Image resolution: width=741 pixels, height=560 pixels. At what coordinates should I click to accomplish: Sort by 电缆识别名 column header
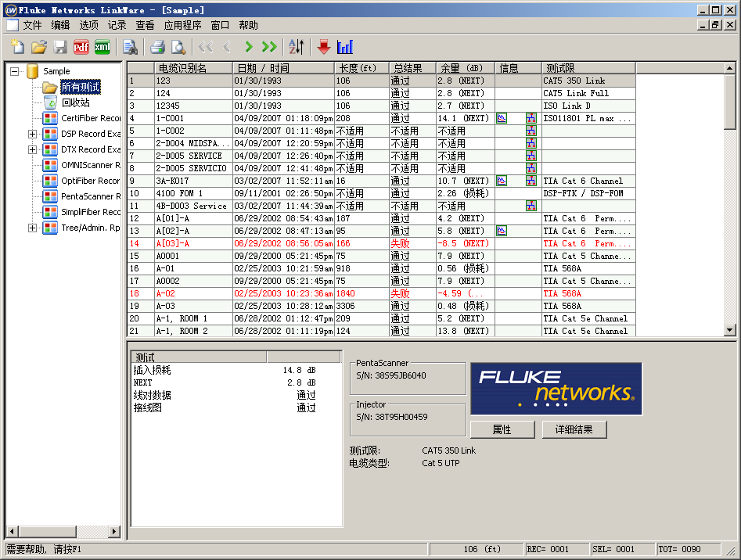(x=194, y=69)
